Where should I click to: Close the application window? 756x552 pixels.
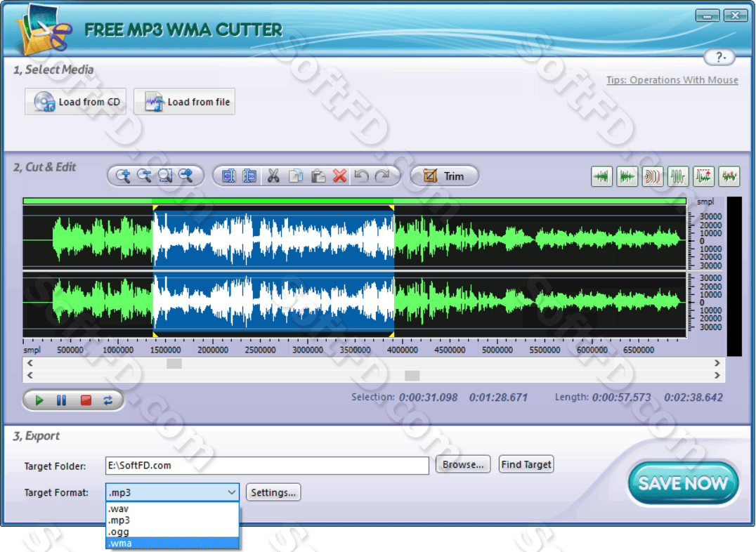point(735,15)
